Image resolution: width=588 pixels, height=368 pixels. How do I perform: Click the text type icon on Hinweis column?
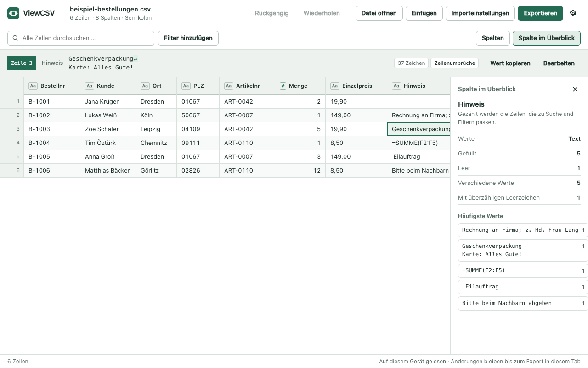click(x=396, y=86)
